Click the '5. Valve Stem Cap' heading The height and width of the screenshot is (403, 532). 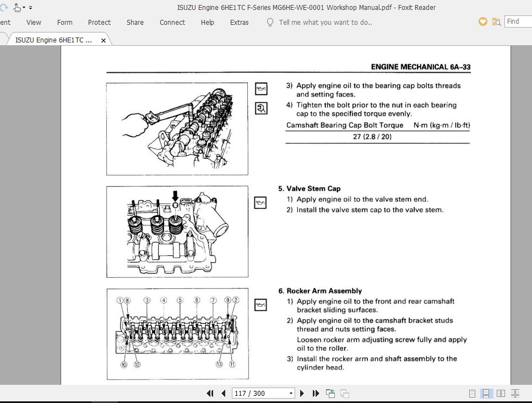coord(309,189)
